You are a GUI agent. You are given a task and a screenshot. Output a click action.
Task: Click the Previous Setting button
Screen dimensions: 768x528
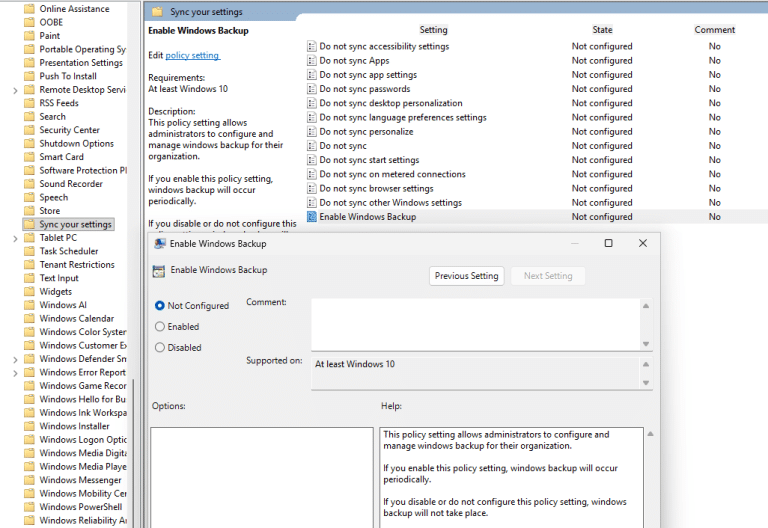(466, 276)
